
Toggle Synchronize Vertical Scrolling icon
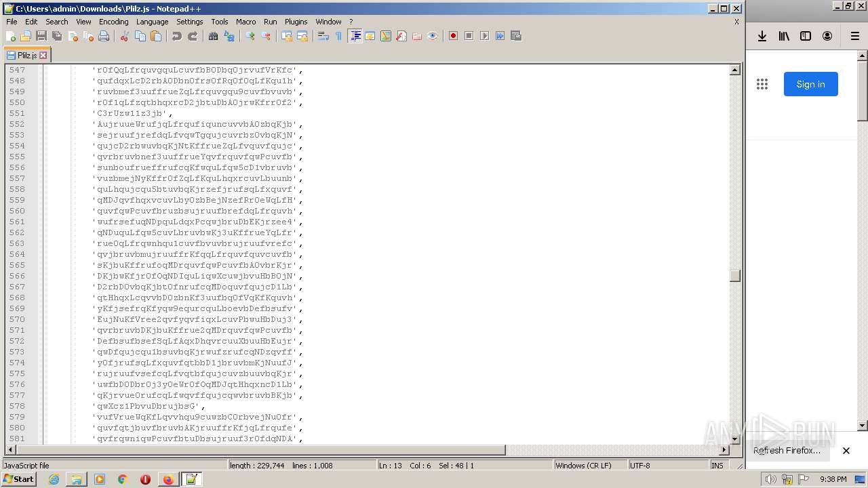(x=287, y=36)
